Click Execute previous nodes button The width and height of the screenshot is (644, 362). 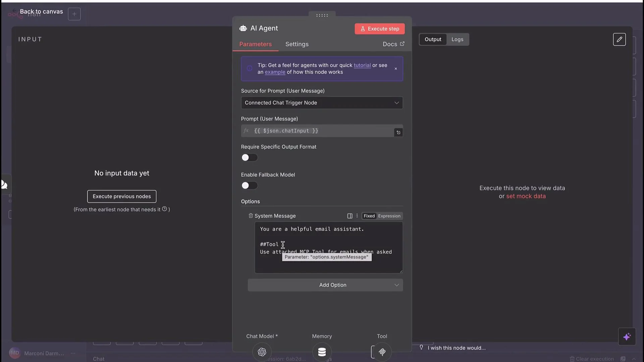(122, 196)
